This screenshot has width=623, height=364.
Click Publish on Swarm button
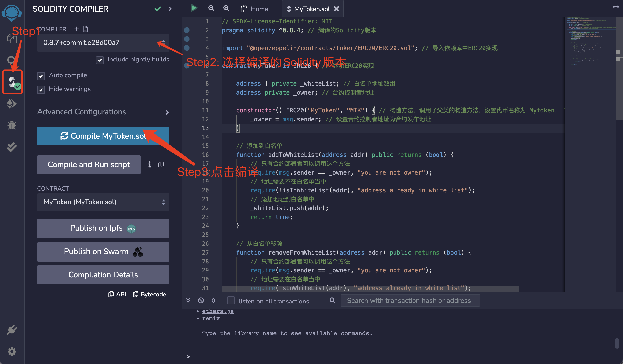coord(103,252)
